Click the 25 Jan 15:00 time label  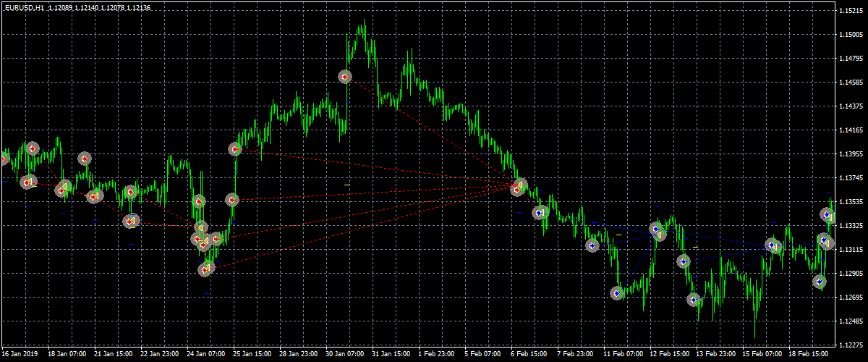click(x=252, y=354)
